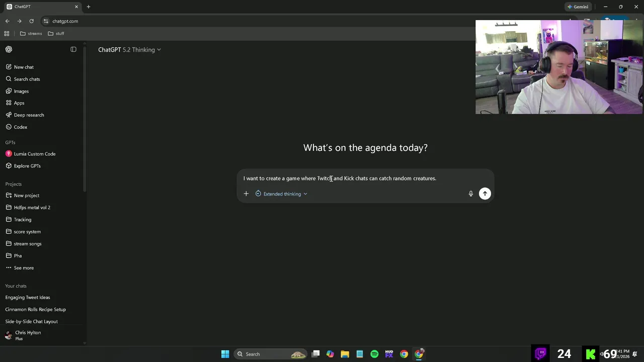Viewport: 644px width, 362px height.
Task: Click the Gemini button in the title bar
Action: (578, 7)
